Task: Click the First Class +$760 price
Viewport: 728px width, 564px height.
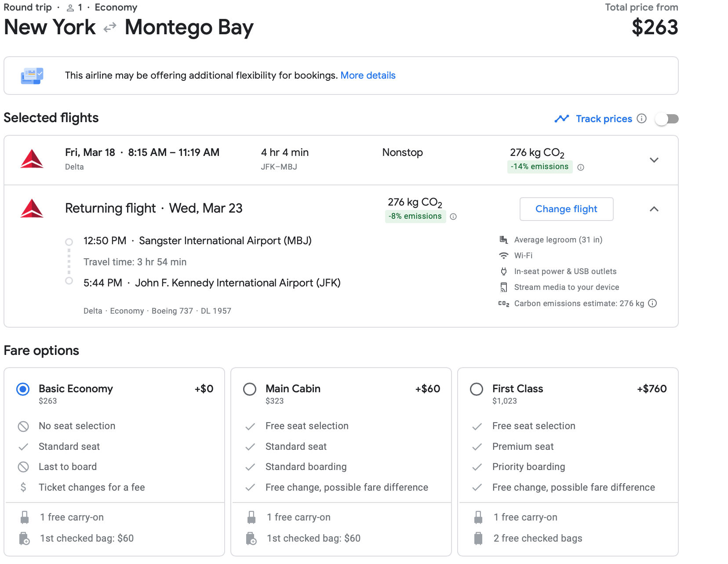Action: 652,389
